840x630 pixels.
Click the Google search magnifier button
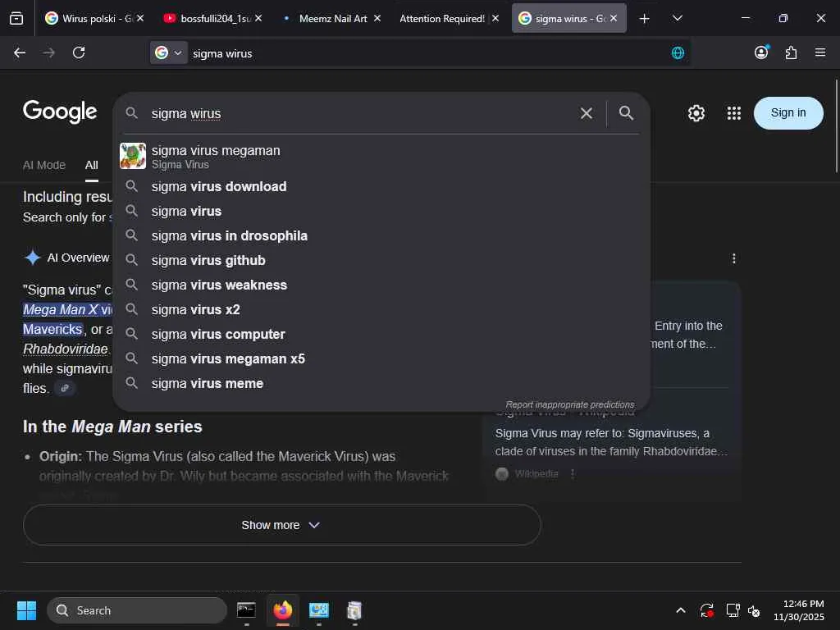coord(626,113)
